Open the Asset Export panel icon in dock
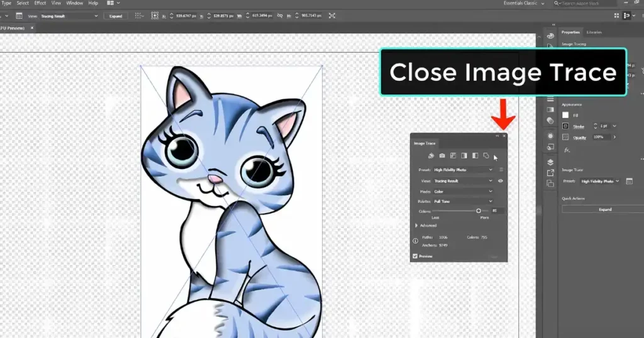Viewport: 644px width, 338px height. [550, 173]
